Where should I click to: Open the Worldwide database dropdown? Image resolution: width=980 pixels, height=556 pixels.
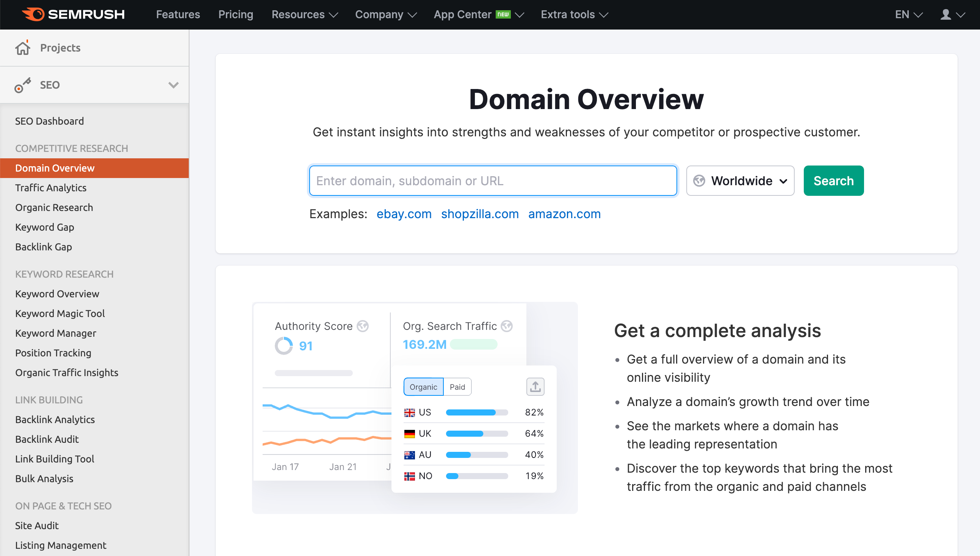[740, 181]
